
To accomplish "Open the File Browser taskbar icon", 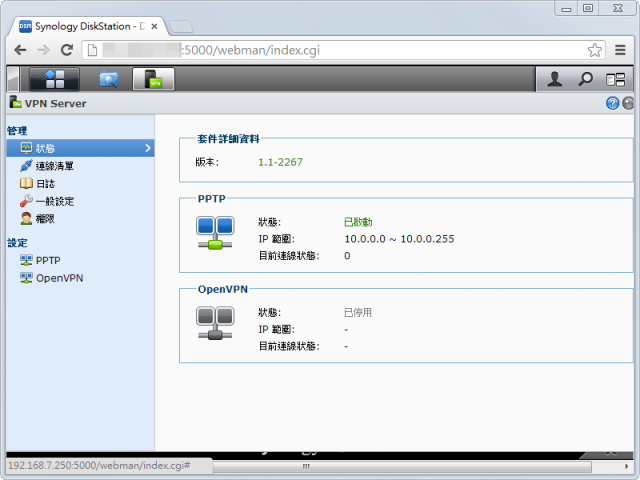I will [109, 79].
